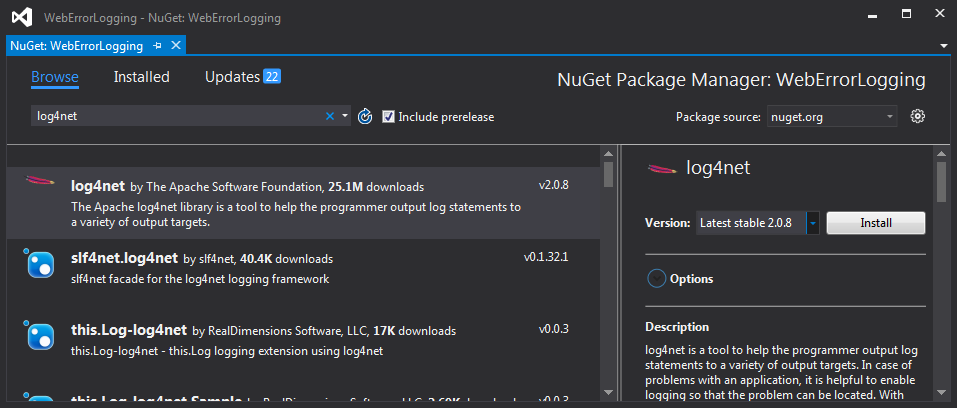Click the log4net icon in details pane
The height and width of the screenshot is (408, 957).
tap(662, 168)
